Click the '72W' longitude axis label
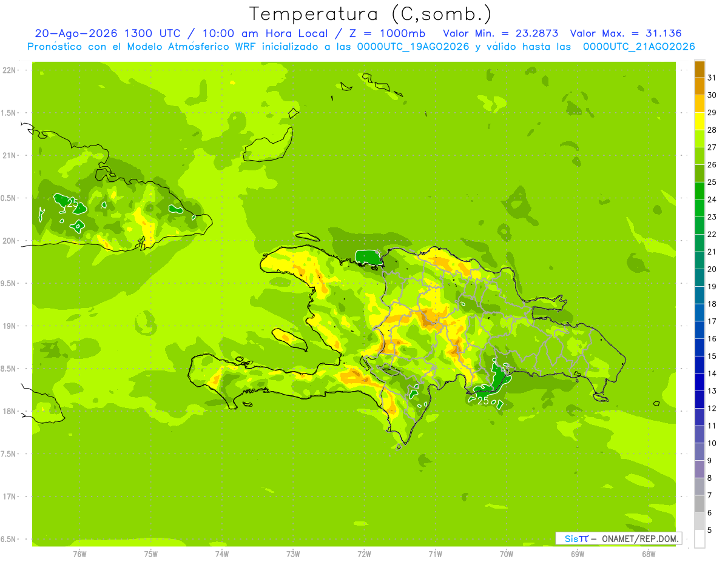Image resolution: width=728 pixels, height=562 pixels. (x=364, y=554)
